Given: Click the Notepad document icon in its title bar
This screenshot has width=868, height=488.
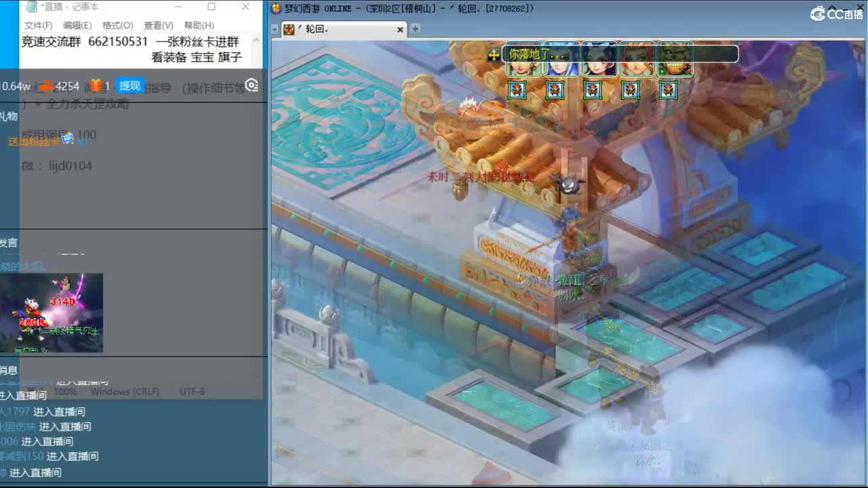Looking at the screenshot, I should coord(31,7).
